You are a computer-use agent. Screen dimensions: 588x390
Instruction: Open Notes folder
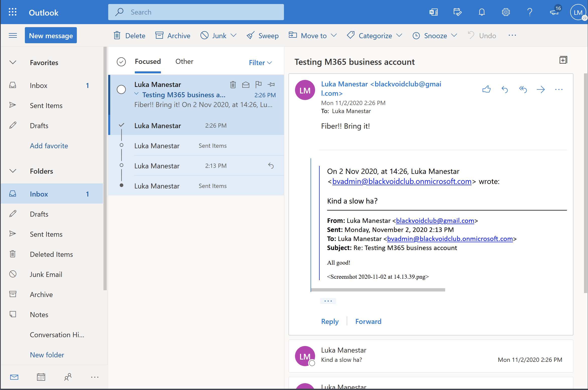52,315
